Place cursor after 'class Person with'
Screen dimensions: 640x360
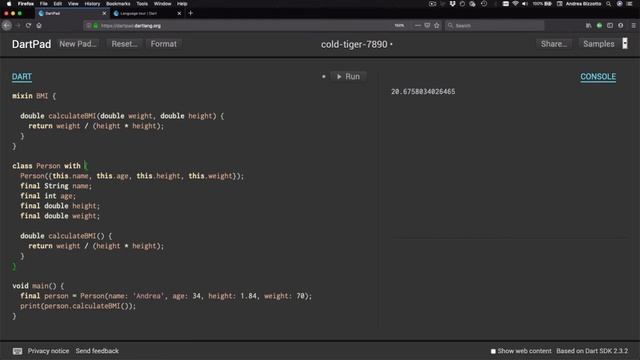85,166
